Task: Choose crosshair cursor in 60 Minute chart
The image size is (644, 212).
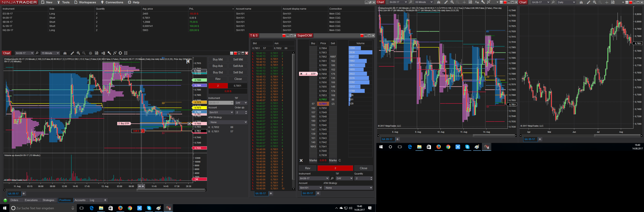Action: [464, 2]
